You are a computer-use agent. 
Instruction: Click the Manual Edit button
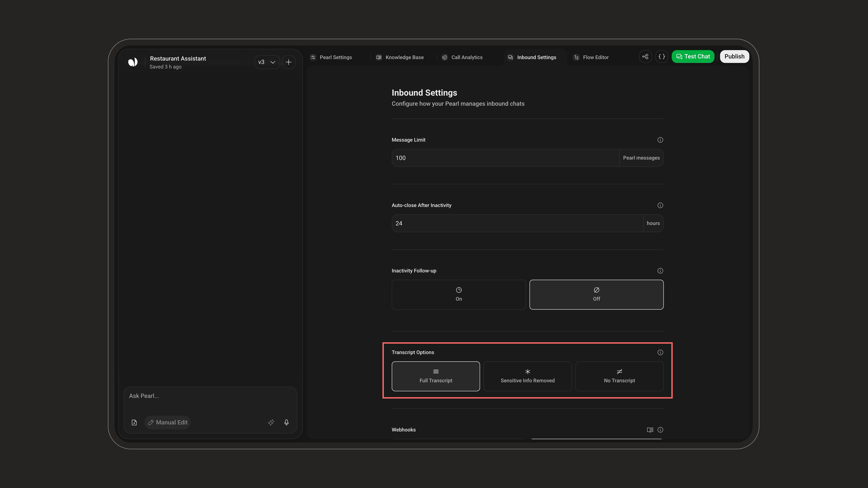[x=168, y=422]
